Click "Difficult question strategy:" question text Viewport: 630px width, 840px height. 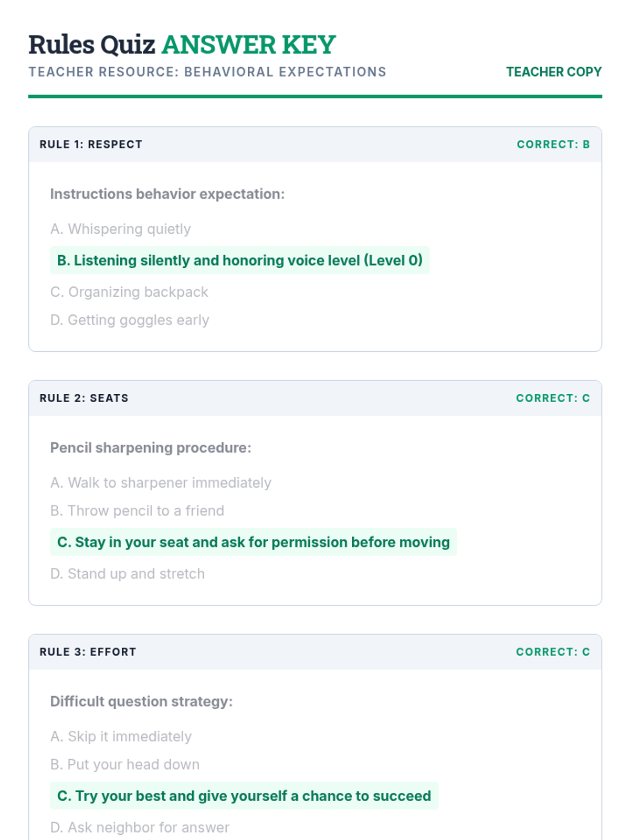pyautogui.click(x=141, y=701)
